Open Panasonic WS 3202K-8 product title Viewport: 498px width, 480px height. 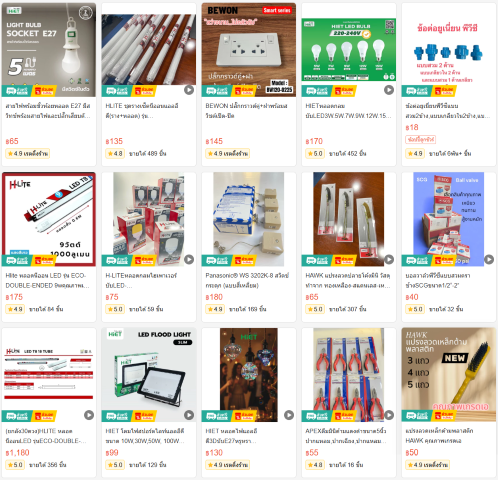click(247, 280)
